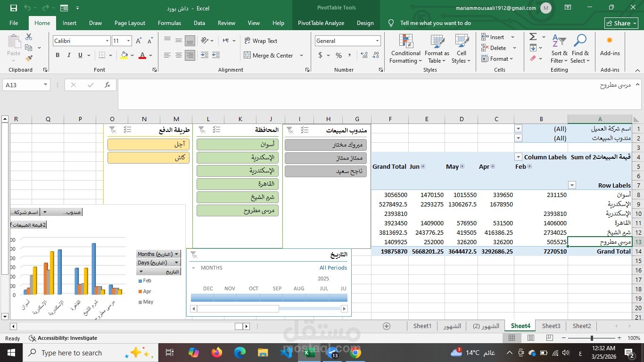Viewport: 644px width, 362px height.
Task: Open the Insert ribbon tab
Action: [69, 23]
